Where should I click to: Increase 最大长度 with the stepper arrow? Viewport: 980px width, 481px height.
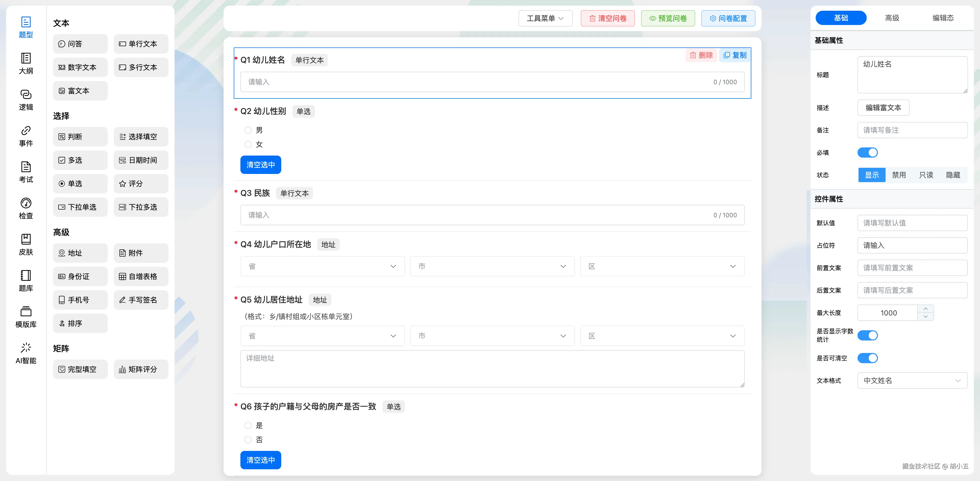pos(926,309)
